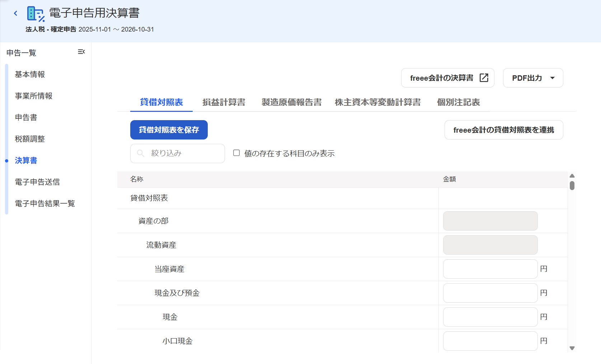Open 税額調整 in the sidebar
The image size is (601, 364).
pyautogui.click(x=30, y=139)
